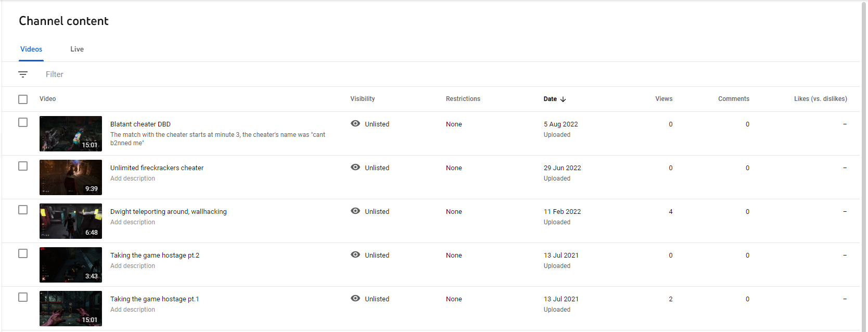Click eye icon for Taking the game hostage pt.1
868x332 pixels.
point(355,299)
